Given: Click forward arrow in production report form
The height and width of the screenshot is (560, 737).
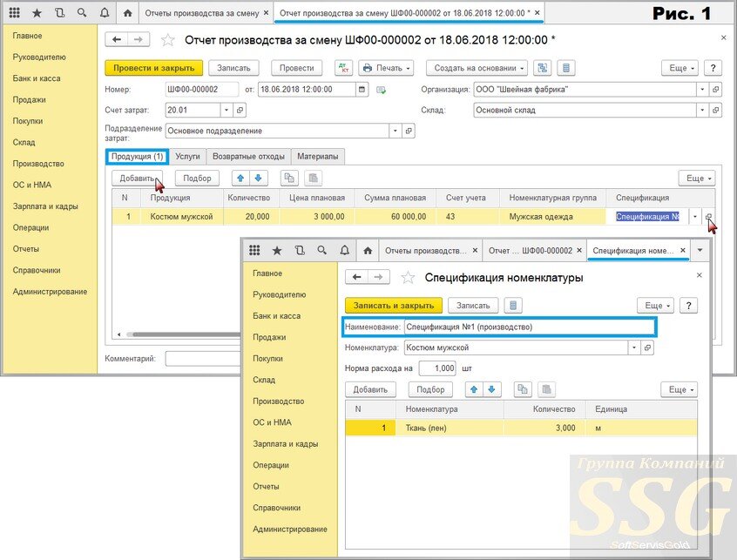Looking at the screenshot, I should tap(139, 40).
